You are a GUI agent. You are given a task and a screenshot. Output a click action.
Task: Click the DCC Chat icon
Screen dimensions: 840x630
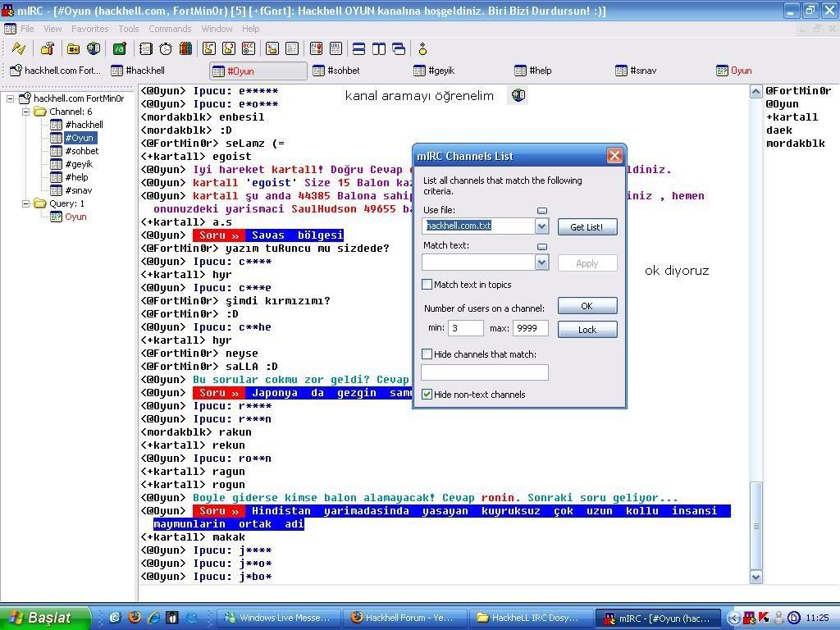[x=229, y=48]
